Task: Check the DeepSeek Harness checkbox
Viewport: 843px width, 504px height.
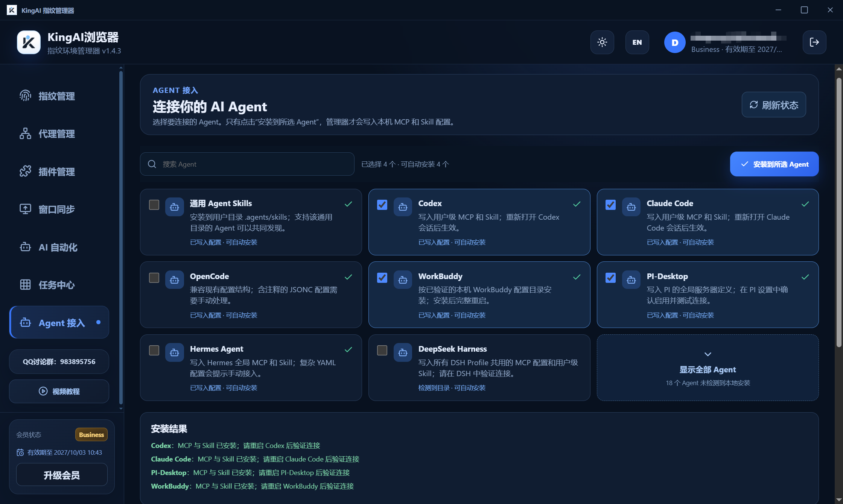Action: (x=382, y=350)
